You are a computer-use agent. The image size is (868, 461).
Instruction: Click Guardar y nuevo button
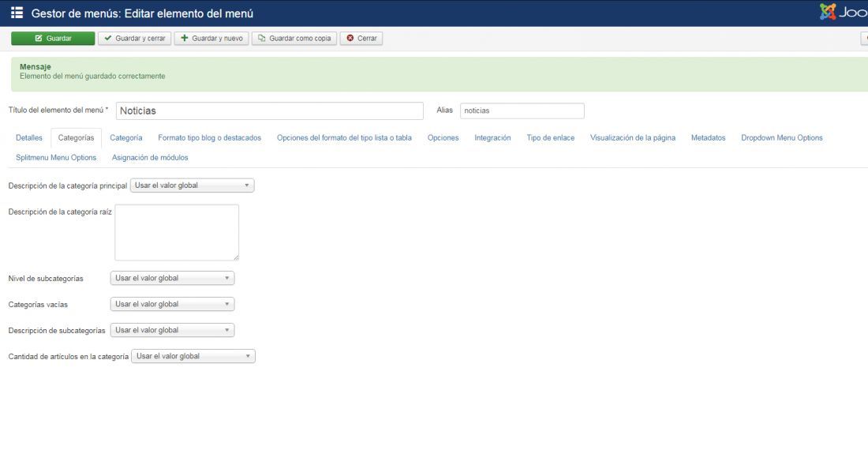click(211, 38)
